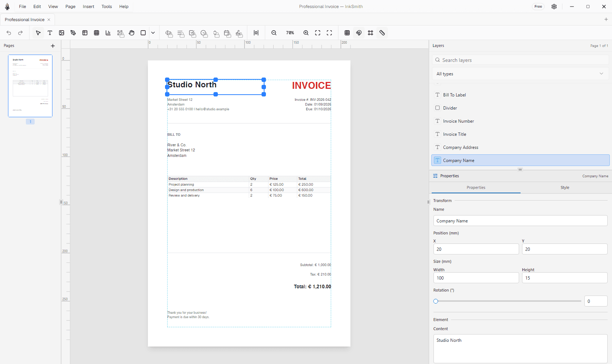This screenshot has height=364, width=612.
Task: Click the zoom in magnifier
Action: click(x=306, y=33)
